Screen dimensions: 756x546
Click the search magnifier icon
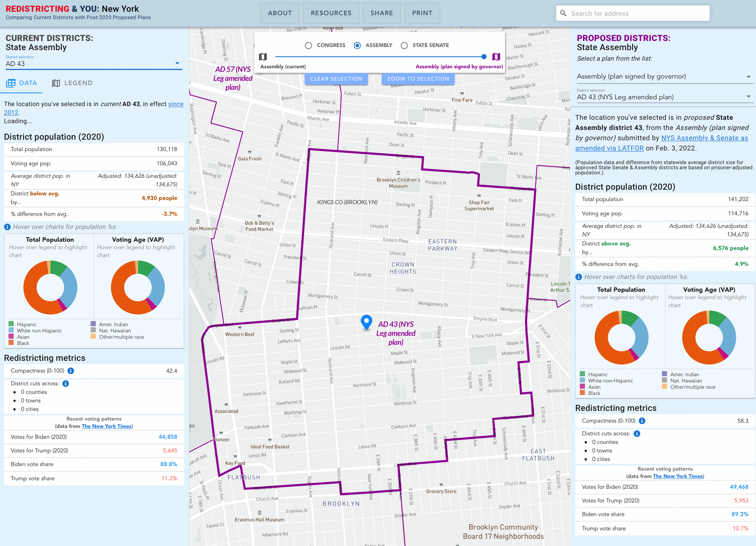pyautogui.click(x=563, y=14)
